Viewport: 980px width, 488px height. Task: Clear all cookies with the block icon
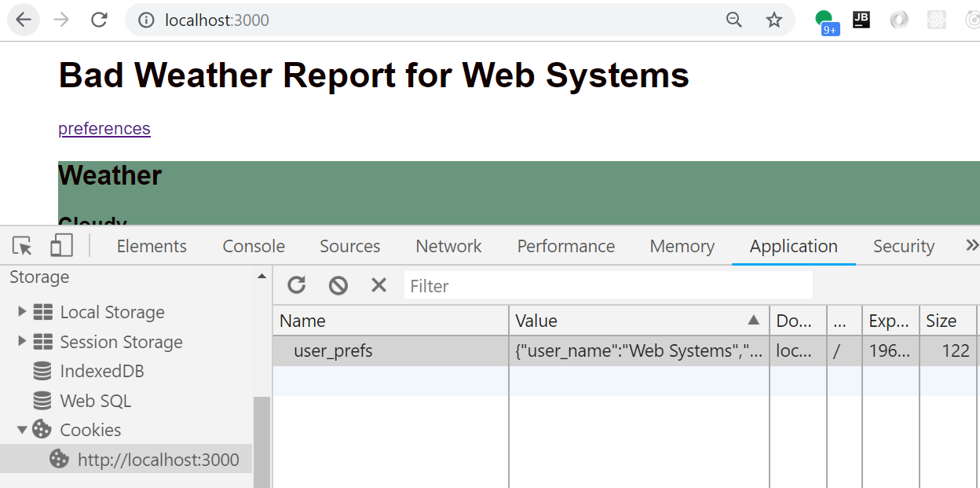[x=338, y=285]
